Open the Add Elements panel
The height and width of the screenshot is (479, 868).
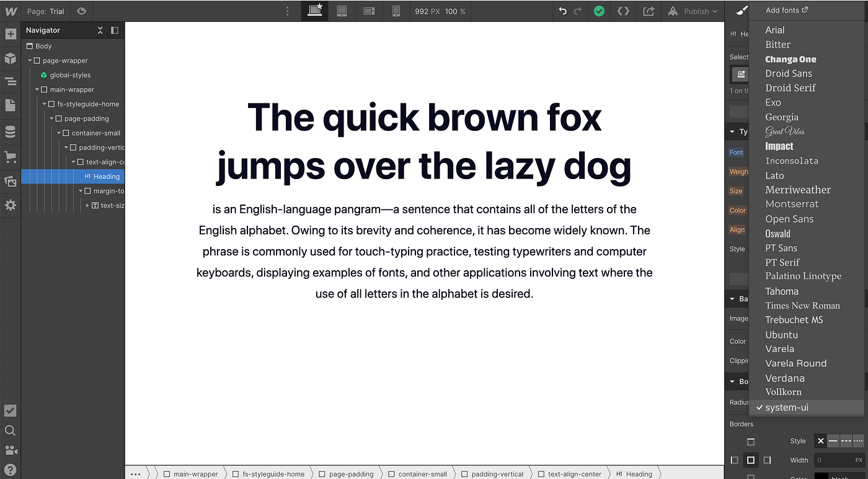click(11, 34)
